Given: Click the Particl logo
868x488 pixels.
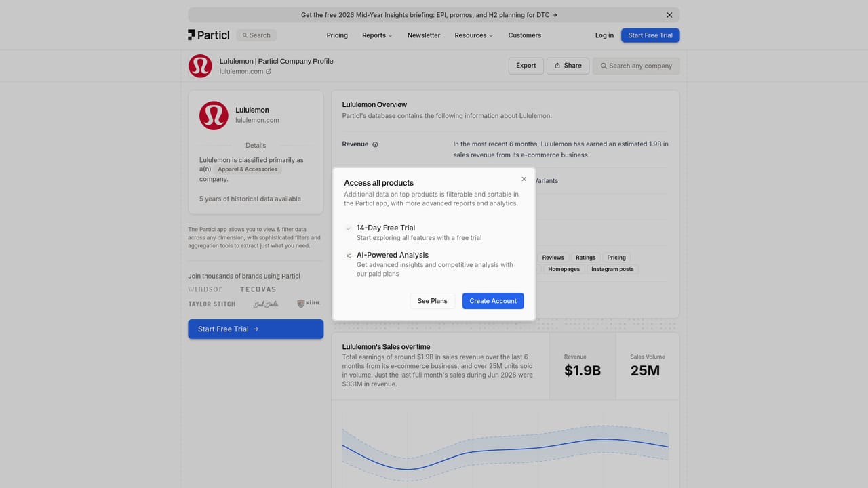Looking at the screenshot, I should pyautogui.click(x=209, y=35).
